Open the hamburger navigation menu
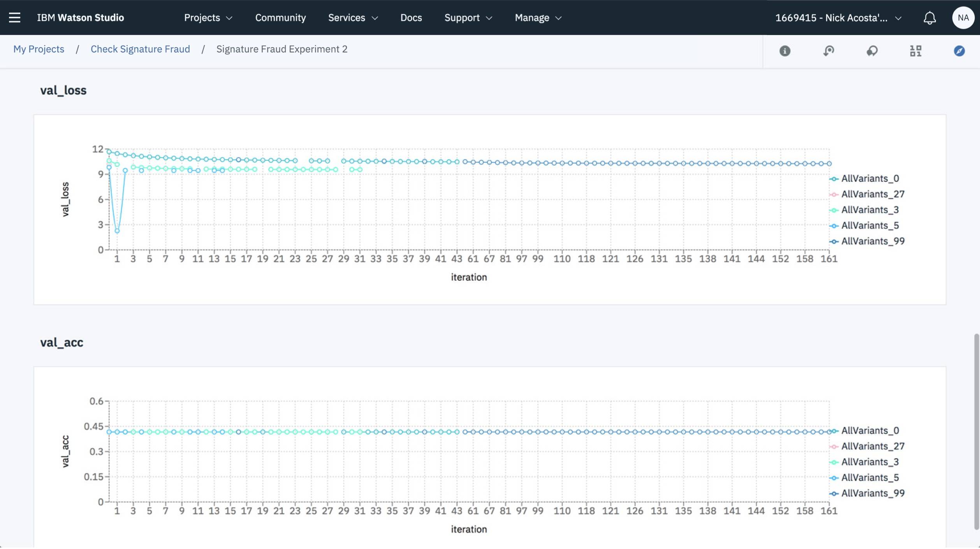The height and width of the screenshot is (549, 980). (14, 18)
